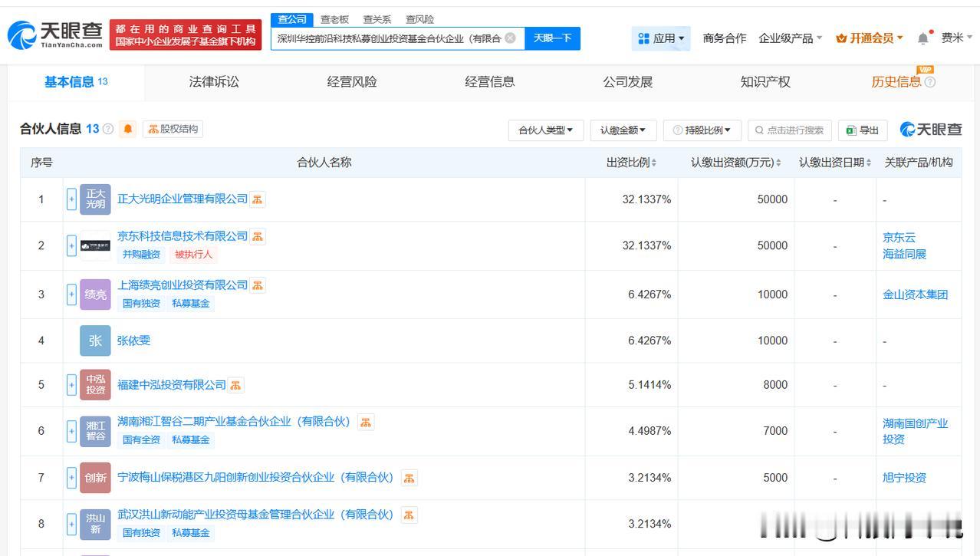Switch to the 公司发展 tab

coord(627,82)
